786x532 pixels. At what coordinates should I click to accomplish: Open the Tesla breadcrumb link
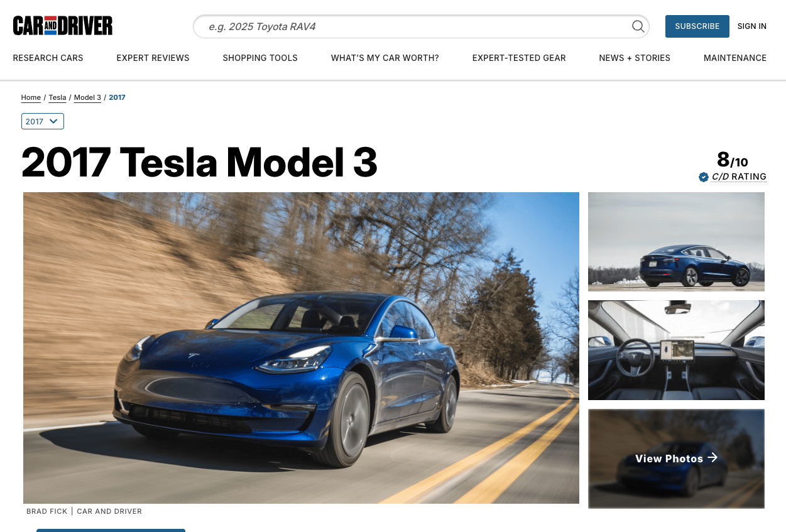[x=57, y=97]
